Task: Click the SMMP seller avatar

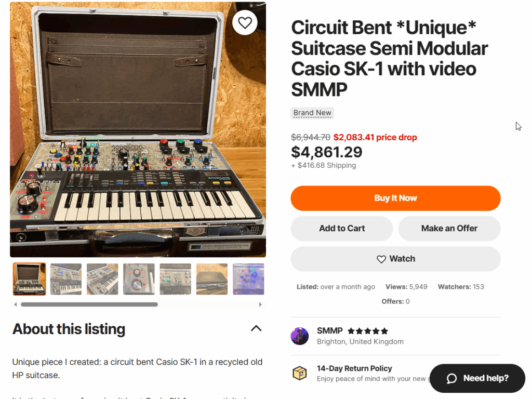Action: (300, 336)
